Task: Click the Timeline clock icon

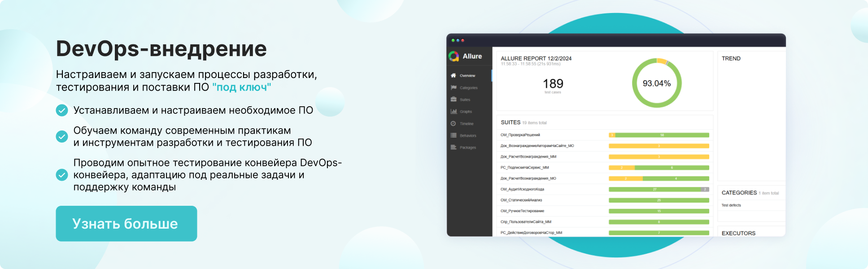Action: click(x=454, y=123)
